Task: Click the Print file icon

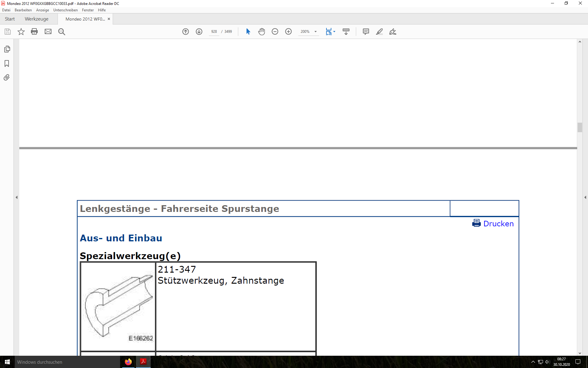Action: tap(34, 32)
